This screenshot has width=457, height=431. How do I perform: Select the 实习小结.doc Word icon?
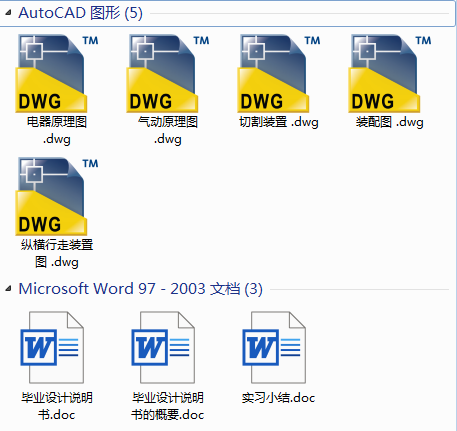point(274,347)
